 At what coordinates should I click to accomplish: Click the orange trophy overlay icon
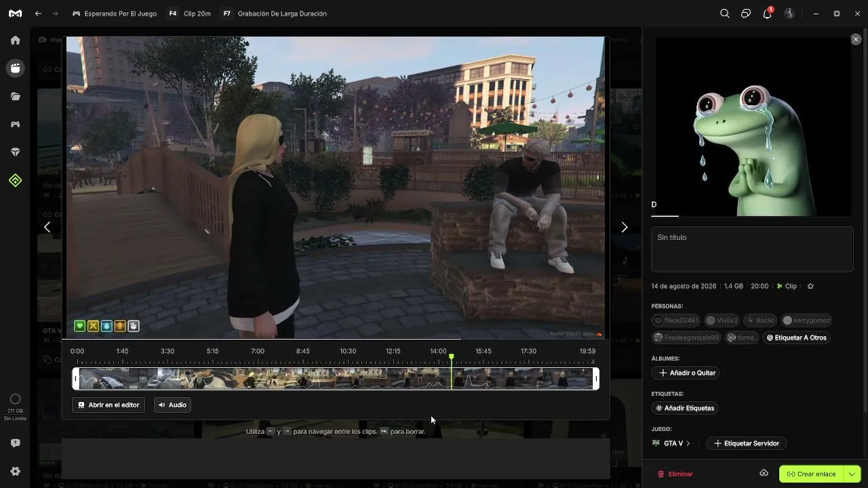120,326
